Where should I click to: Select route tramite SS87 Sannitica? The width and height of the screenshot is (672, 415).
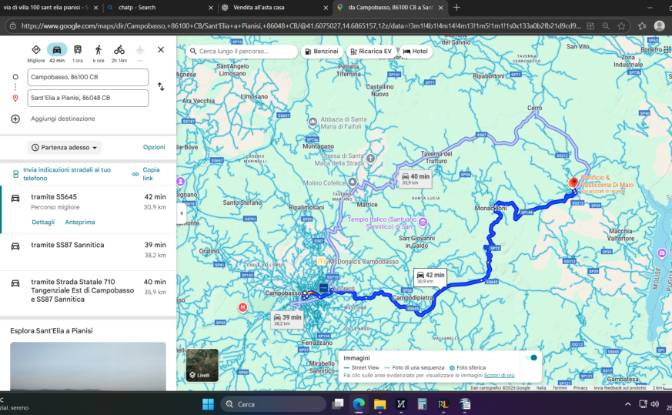click(88, 251)
